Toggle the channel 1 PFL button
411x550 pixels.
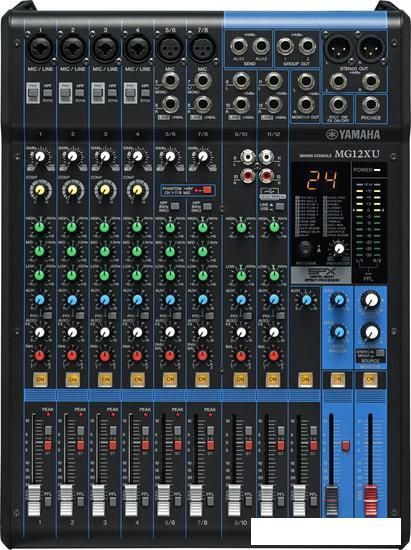click(48, 501)
